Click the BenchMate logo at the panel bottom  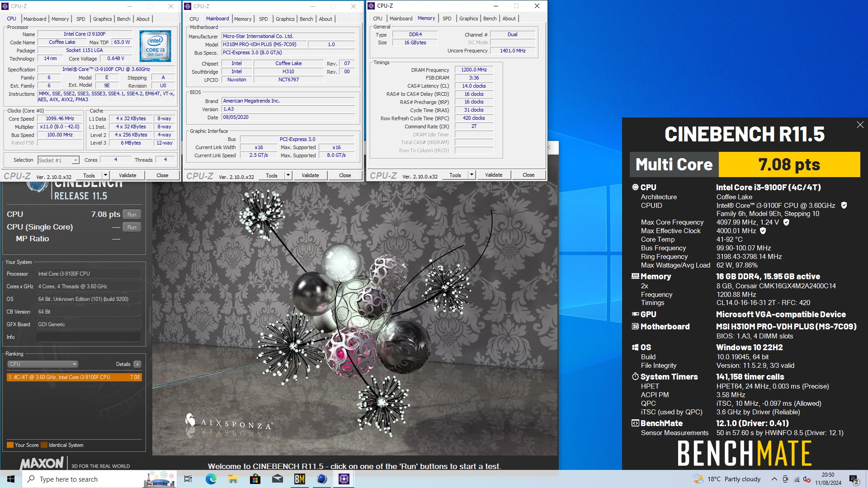point(745,454)
